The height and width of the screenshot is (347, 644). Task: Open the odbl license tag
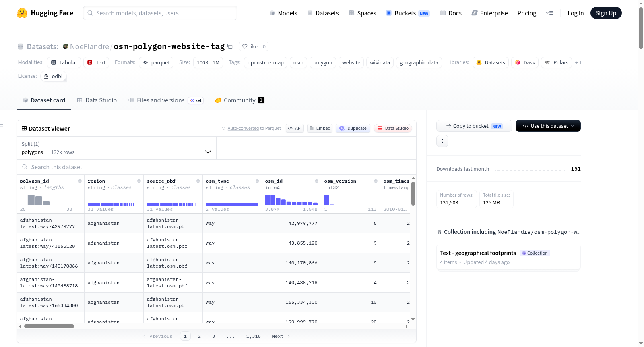[x=54, y=76]
